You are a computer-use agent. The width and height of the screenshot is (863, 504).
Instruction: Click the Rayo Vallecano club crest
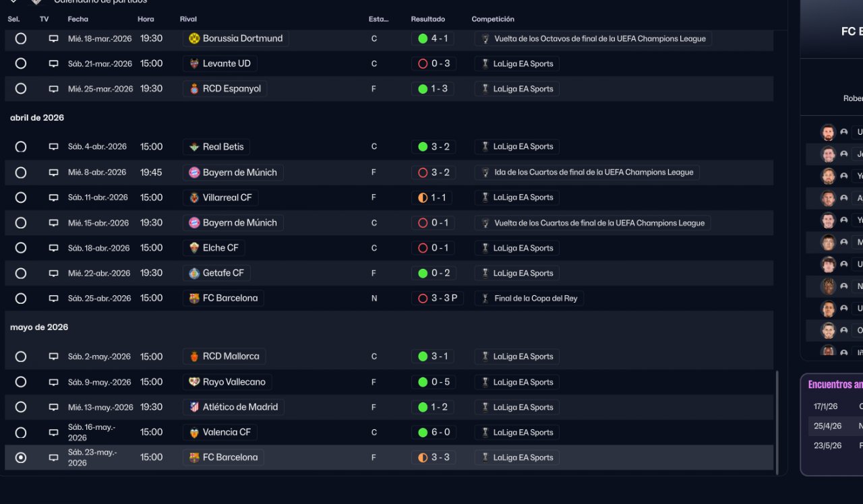coord(194,382)
